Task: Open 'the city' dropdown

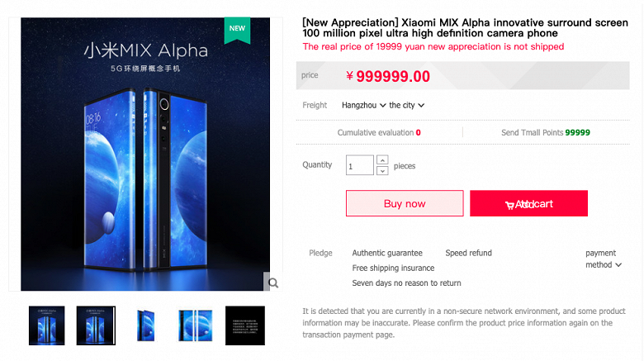Action: pyautogui.click(x=406, y=105)
